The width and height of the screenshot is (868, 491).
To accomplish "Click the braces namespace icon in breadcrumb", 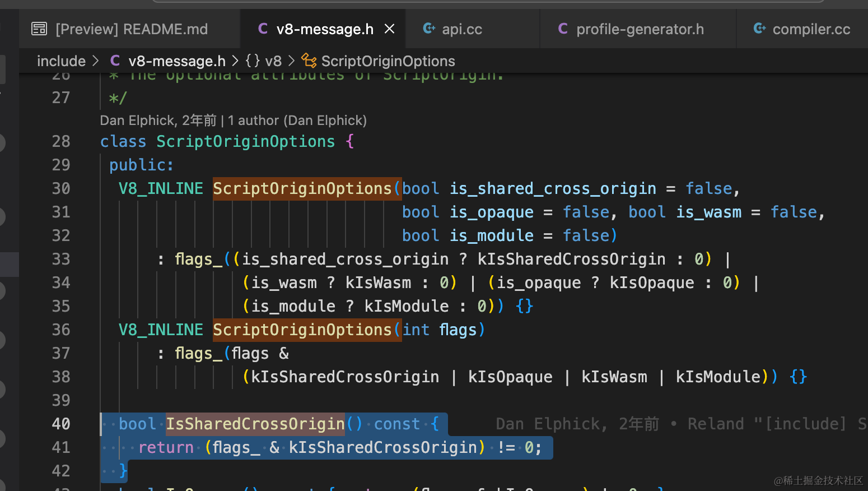I will (x=253, y=60).
